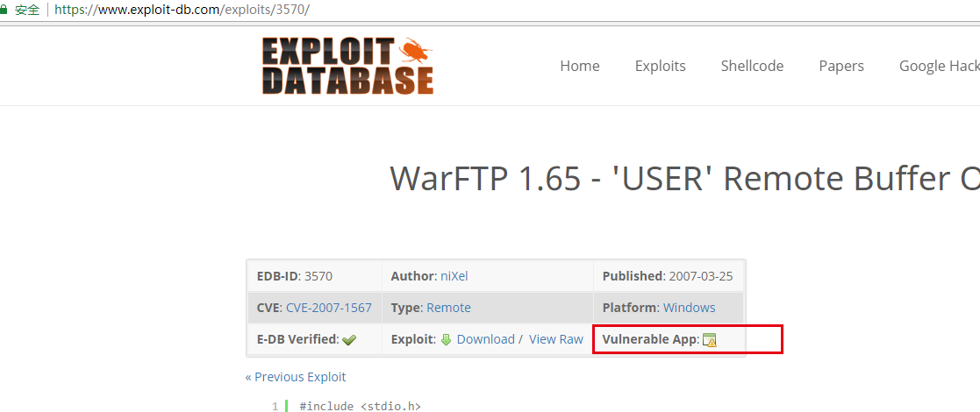Viewport: 980px width, 412px height.
Task: Click the Download exploit link
Action: [486, 339]
